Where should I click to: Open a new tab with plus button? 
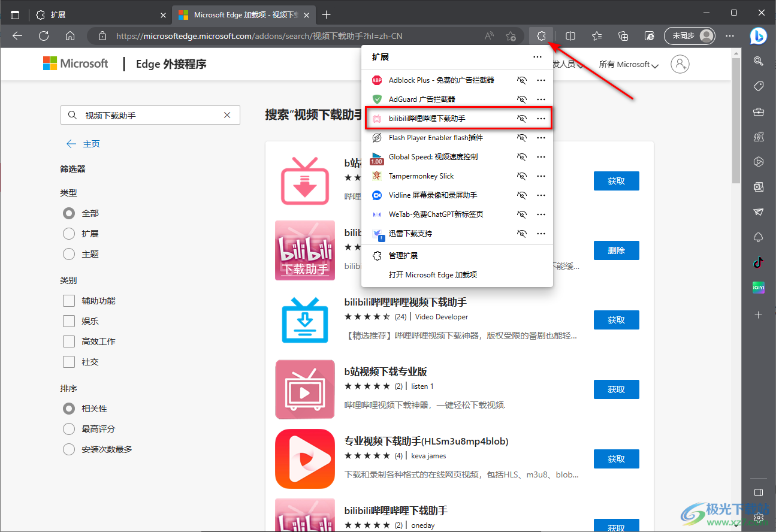(326, 14)
